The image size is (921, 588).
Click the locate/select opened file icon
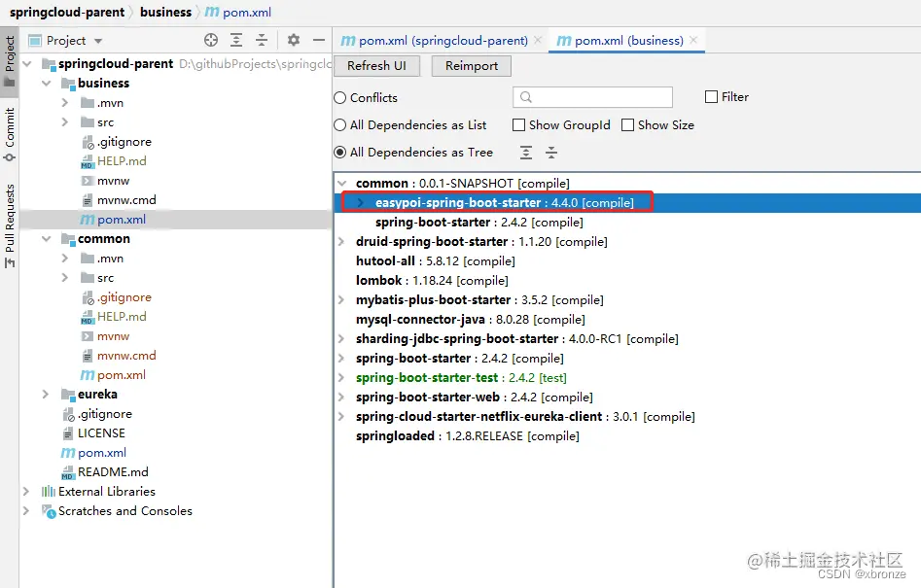click(x=211, y=40)
